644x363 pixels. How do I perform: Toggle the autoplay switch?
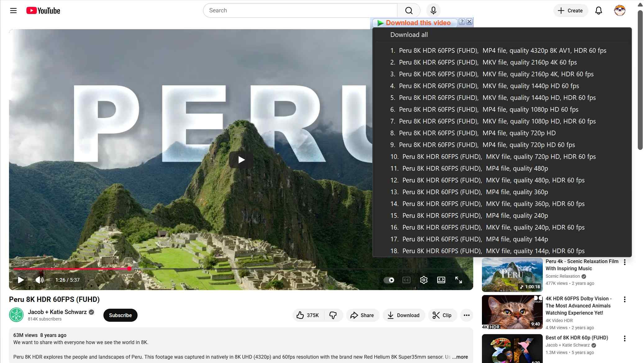pyautogui.click(x=389, y=280)
